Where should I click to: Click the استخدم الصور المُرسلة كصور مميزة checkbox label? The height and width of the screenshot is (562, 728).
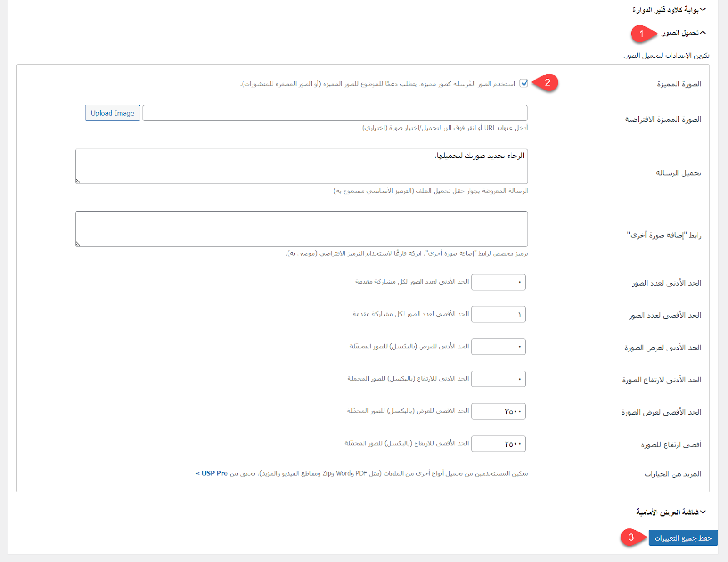tap(379, 84)
